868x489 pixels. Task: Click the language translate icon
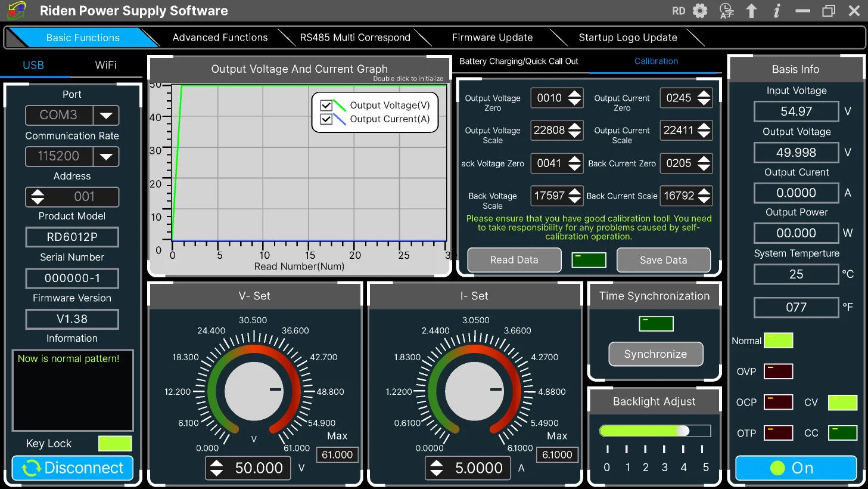[x=726, y=11]
